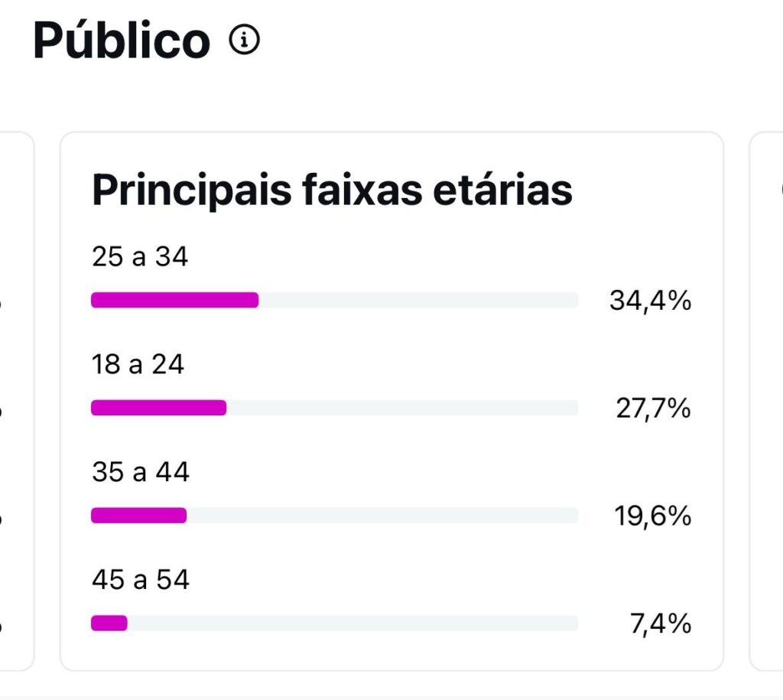Image resolution: width=783 pixels, height=700 pixels.
Task: Click the magenta bar for 35 a 44
Action: pos(138,516)
